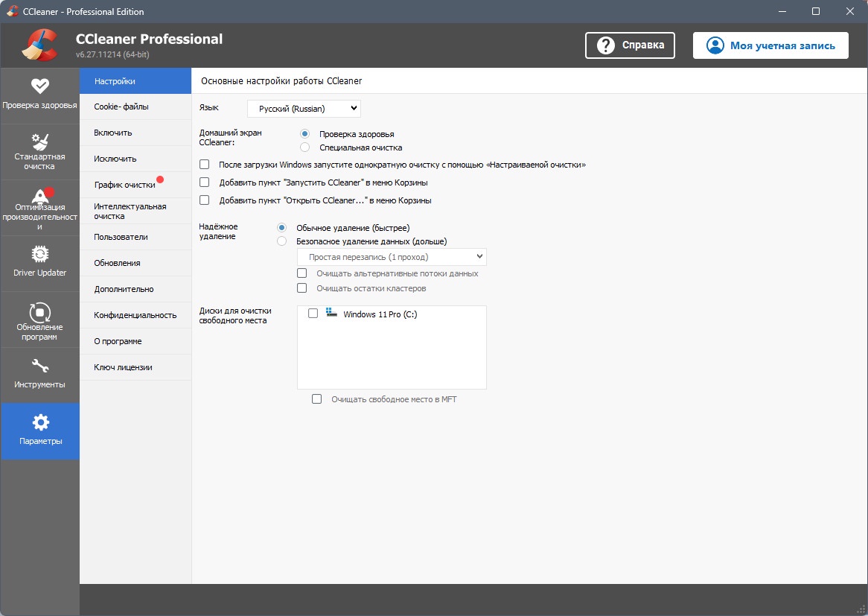Click the CCleaner logo in header
The width and height of the screenshot is (868, 616).
40,45
